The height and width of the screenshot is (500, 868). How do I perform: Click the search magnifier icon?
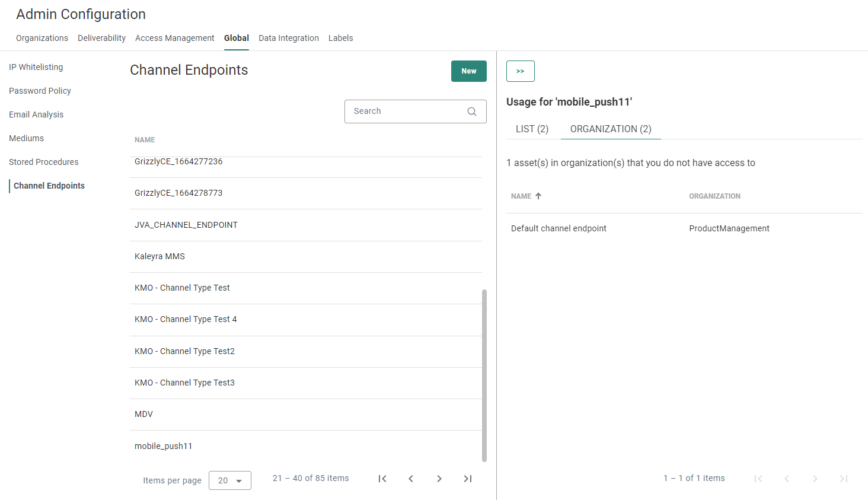click(x=472, y=112)
